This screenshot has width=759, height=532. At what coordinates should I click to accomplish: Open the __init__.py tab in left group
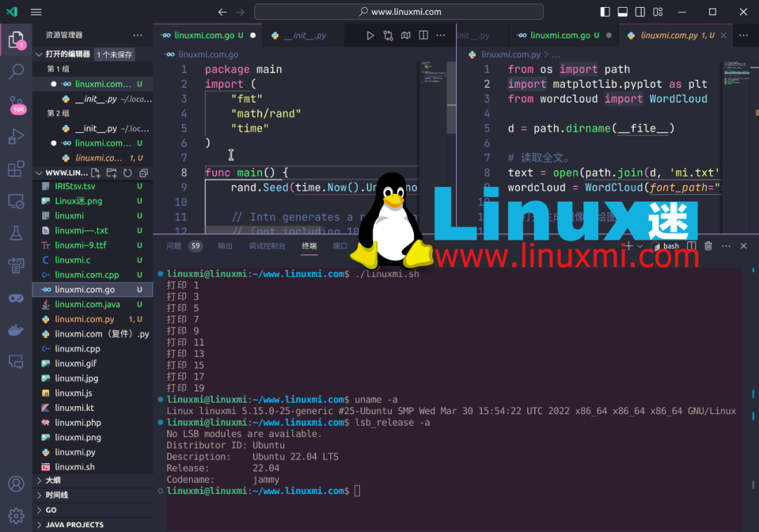[x=305, y=35]
